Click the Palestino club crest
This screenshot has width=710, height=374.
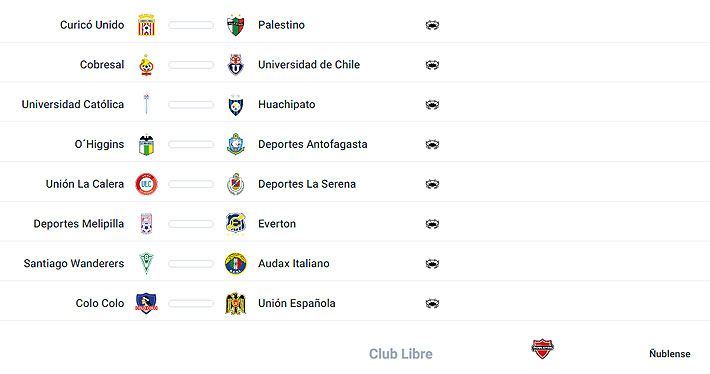point(235,25)
